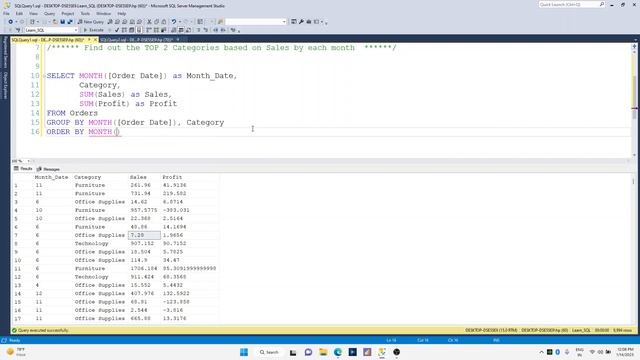This screenshot has height=360, width=640.
Task: Click the Comment out selected lines icon
Action: click(199, 30)
